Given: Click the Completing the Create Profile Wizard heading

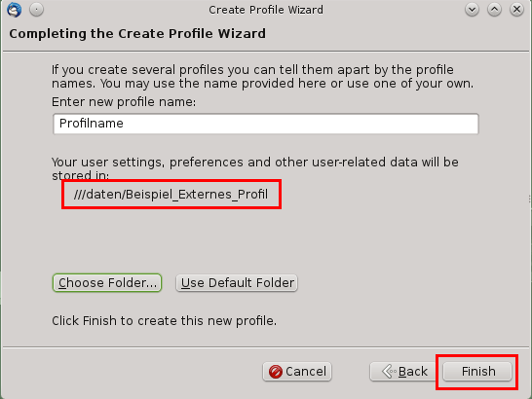Looking at the screenshot, I should point(137,33).
